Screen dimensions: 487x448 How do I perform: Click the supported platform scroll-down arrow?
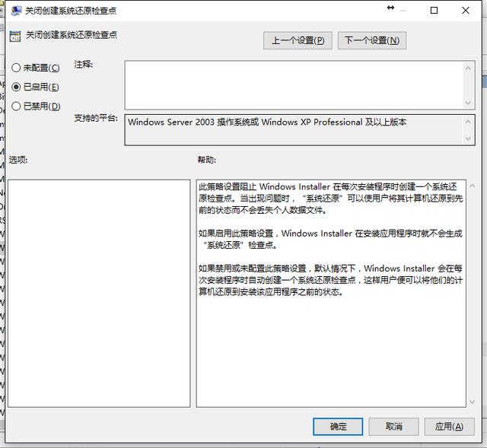[x=468, y=138]
